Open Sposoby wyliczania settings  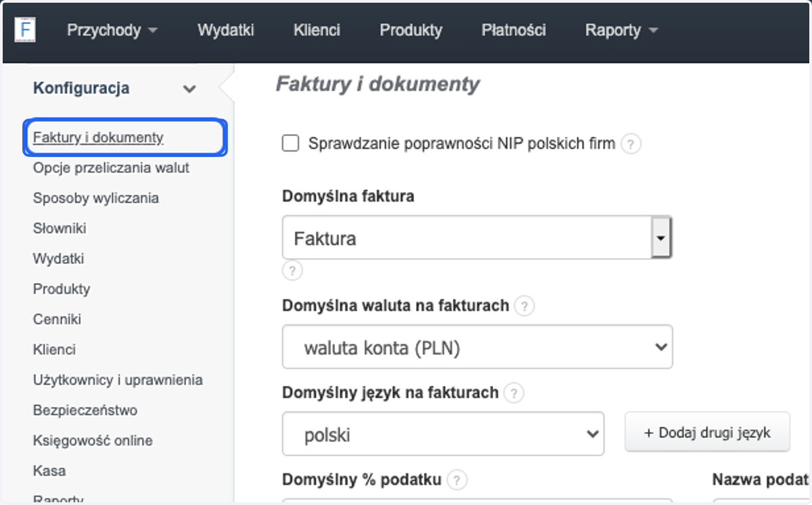point(96,198)
